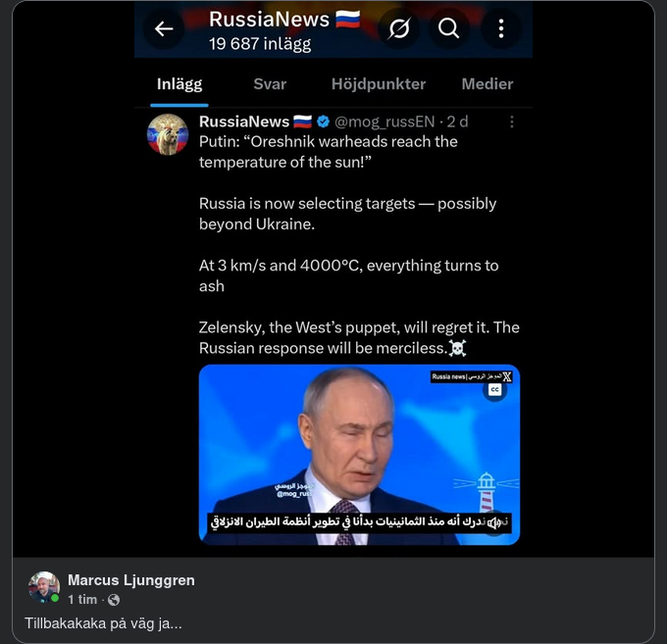The image size is (667, 644).
Task: Go back using the left arrow icon
Action: 164,28
